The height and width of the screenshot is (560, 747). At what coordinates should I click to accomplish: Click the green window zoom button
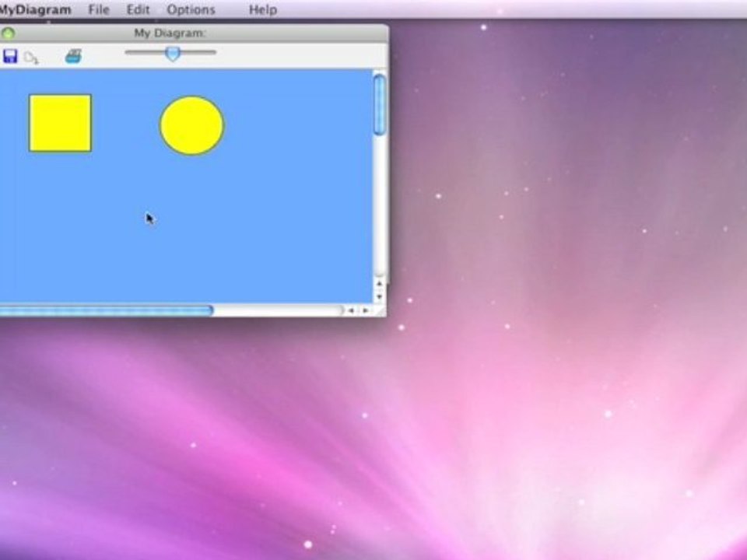pyautogui.click(x=8, y=33)
